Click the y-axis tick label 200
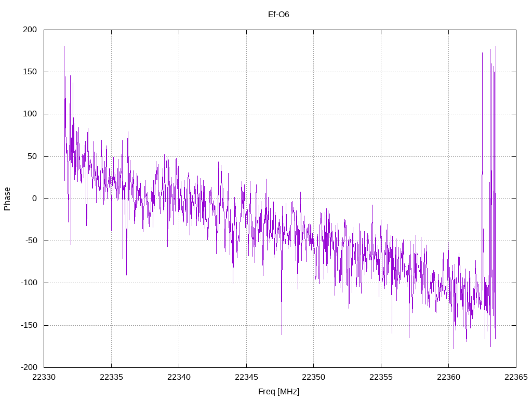This screenshot has width=532, height=399. pos(30,30)
